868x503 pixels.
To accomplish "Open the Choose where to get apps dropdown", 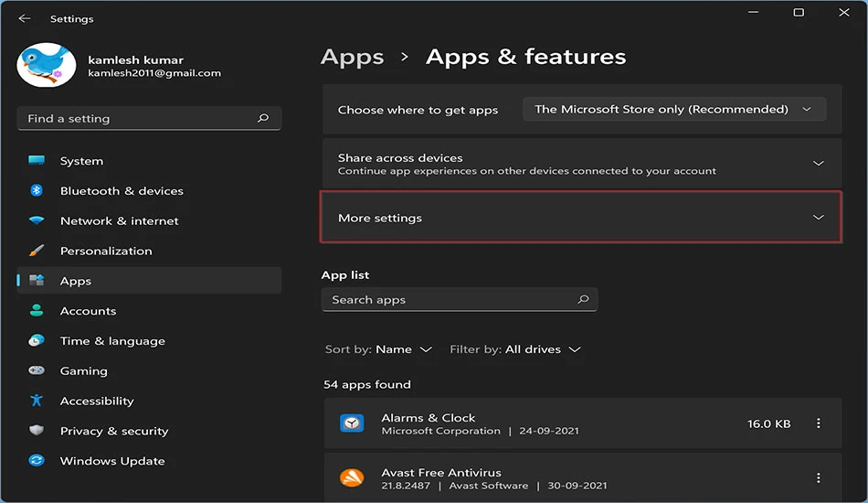I will coord(674,109).
